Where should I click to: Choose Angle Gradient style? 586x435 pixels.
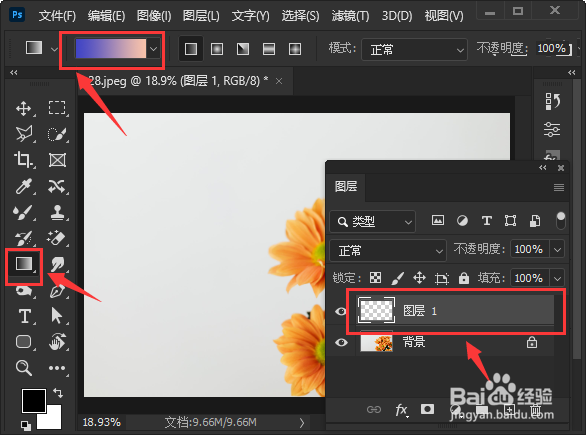243,49
